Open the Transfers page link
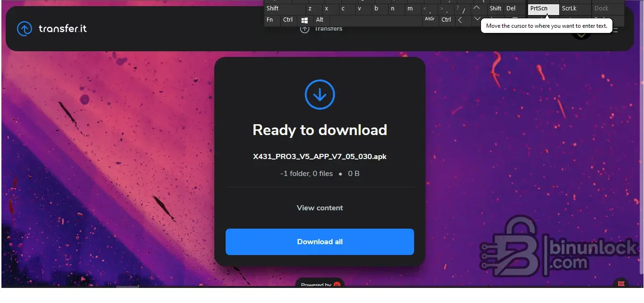 [321, 29]
